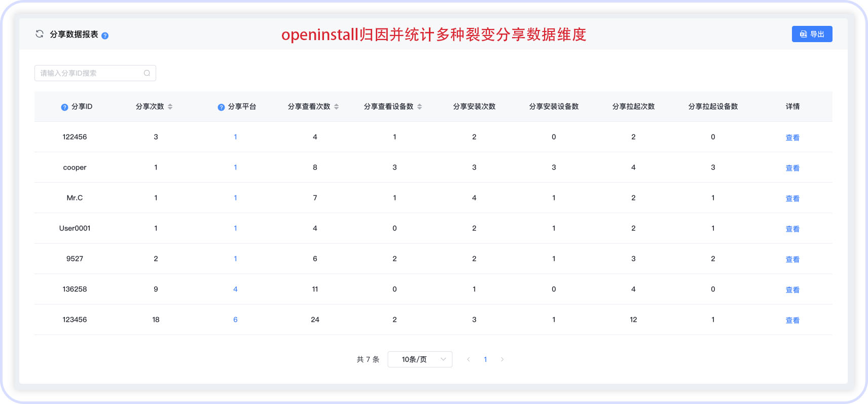Viewport: 868px width, 404px height.
Task: Select the 9527 share ID cell
Action: pyautogui.click(x=75, y=259)
